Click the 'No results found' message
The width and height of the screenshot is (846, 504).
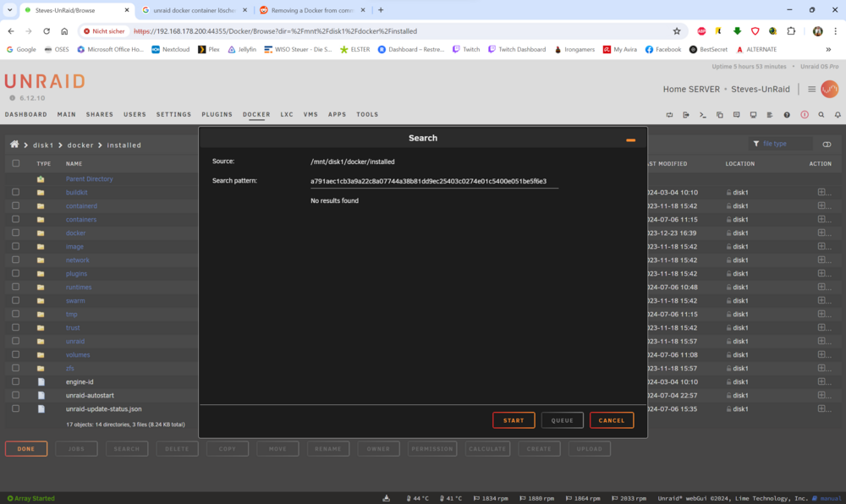coord(334,200)
